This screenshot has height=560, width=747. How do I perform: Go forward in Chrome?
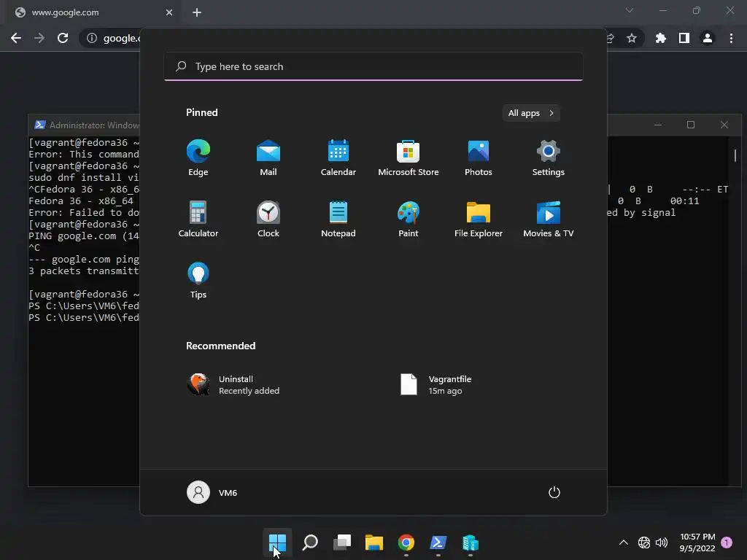coord(39,38)
